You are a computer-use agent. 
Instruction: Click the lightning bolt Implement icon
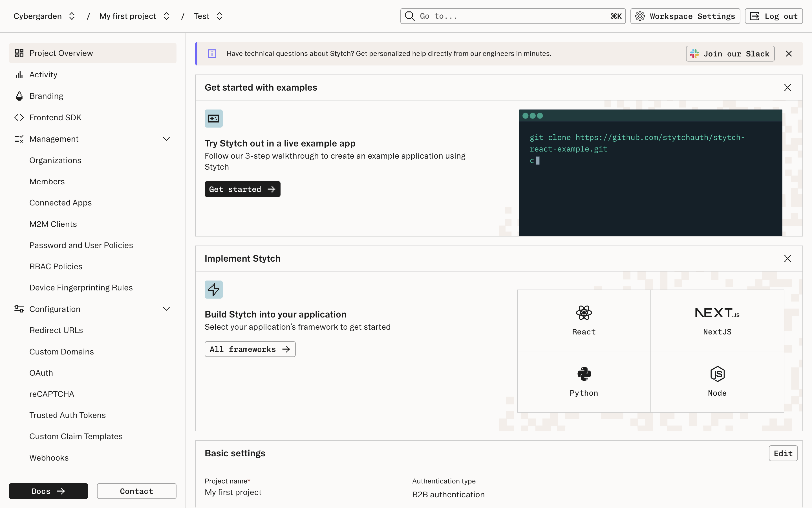coord(214,290)
